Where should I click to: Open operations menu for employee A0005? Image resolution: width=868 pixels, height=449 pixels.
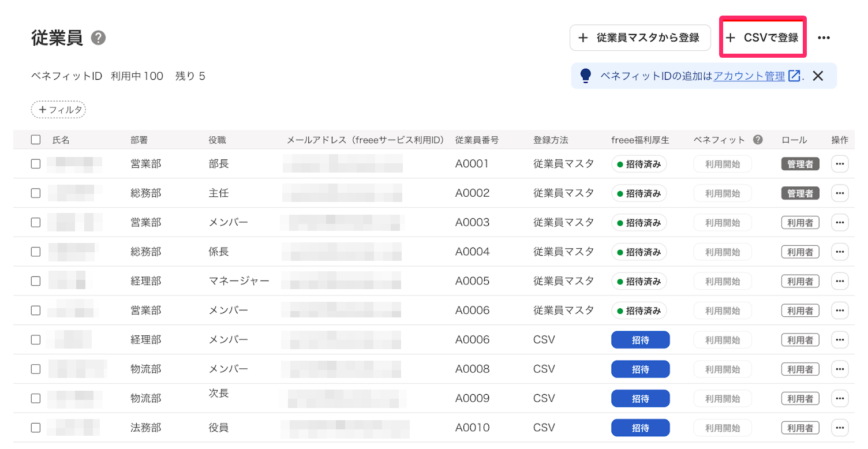point(840,281)
